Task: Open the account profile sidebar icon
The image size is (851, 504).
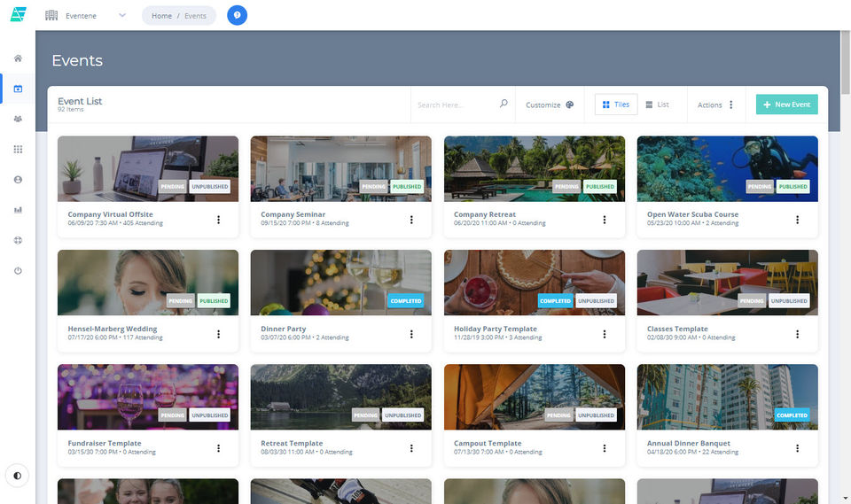Action: (18, 180)
